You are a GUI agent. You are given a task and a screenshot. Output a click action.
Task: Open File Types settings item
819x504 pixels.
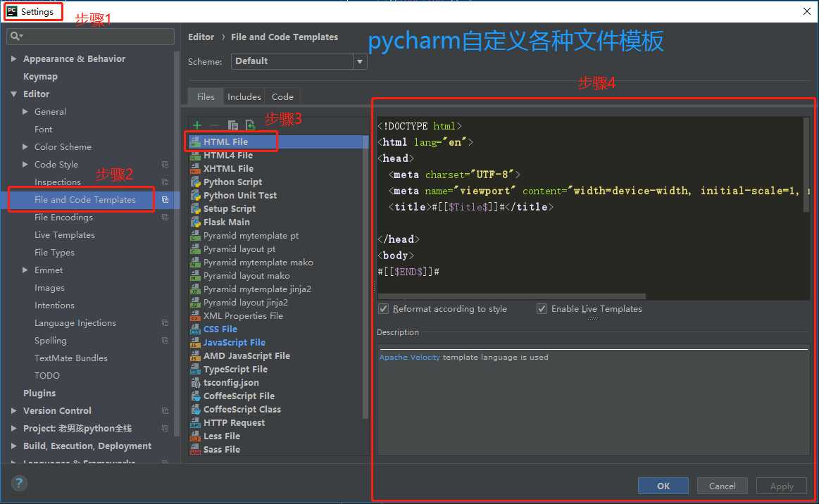click(54, 253)
